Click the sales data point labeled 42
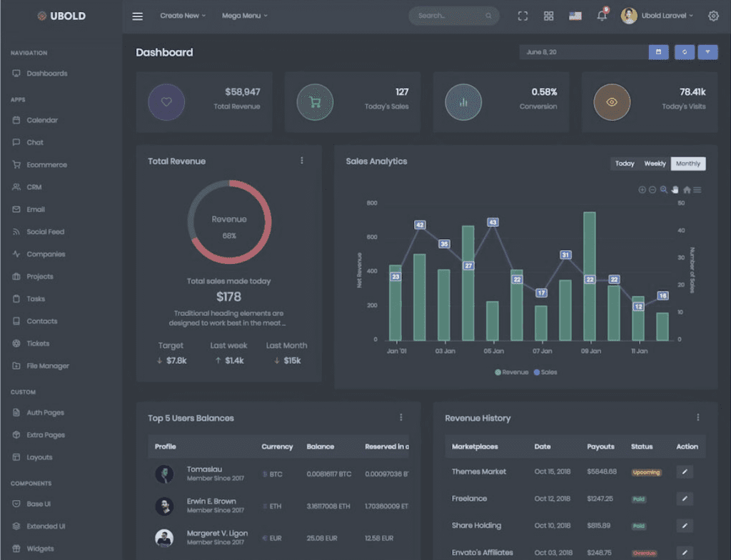731x560 pixels. coord(420,225)
